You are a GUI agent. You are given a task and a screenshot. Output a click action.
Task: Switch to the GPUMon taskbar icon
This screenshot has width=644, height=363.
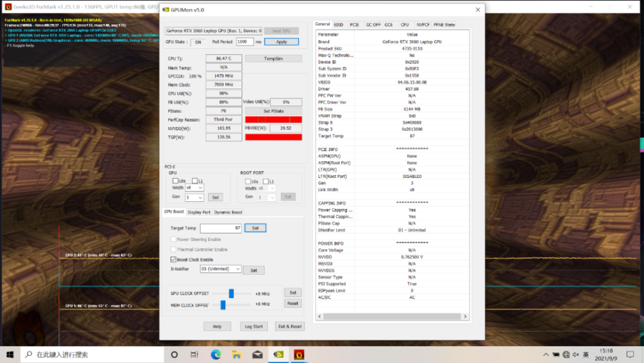click(278, 355)
